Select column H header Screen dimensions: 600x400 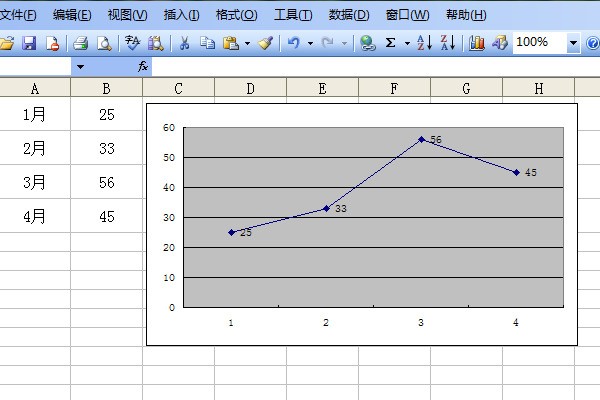pos(538,88)
